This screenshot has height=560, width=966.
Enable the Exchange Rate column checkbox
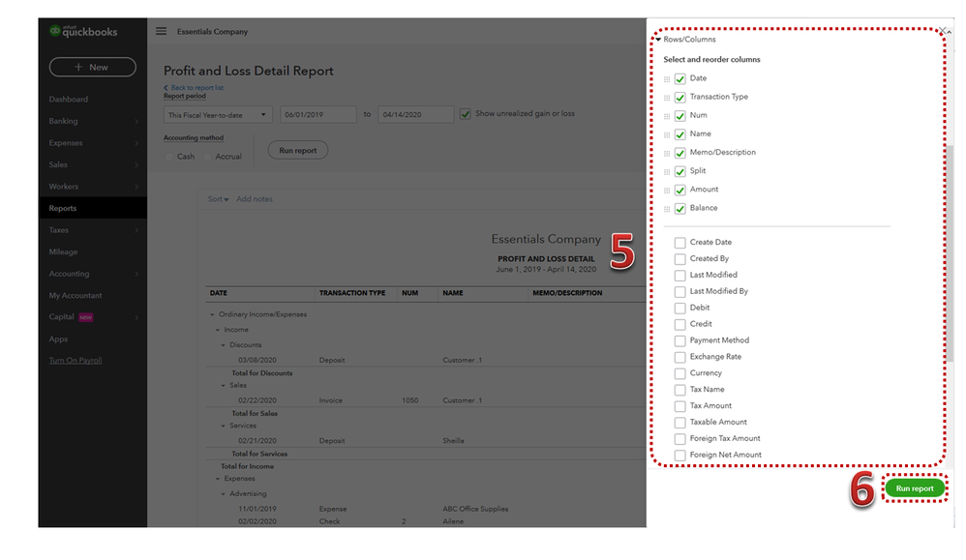pyautogui.click(x=680, y=357)
